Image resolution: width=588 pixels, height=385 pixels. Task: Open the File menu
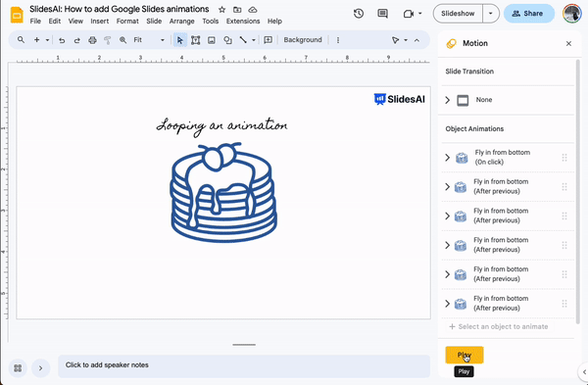tap(35, 22)
